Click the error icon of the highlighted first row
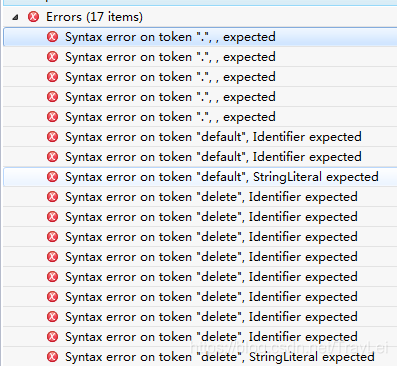The image size is (397, 366). click(52, 37)
